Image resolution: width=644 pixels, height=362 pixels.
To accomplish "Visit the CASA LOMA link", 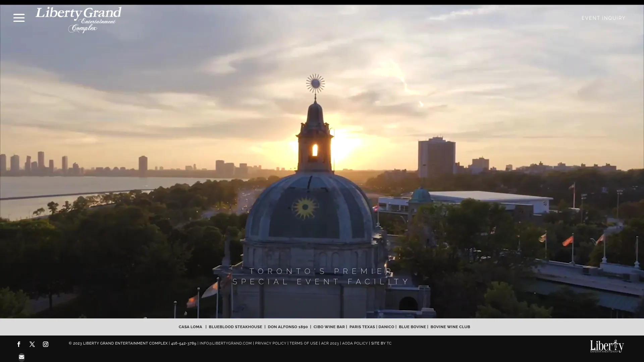I will tap(190, 327).
